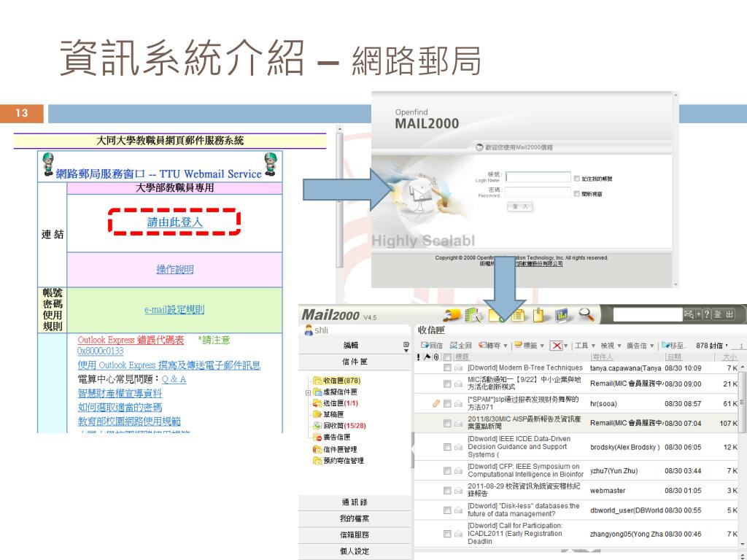Check the IEEE ICDE Data-Driven message checkbox
Screen dimensions: 747x560
tap(447, 447)
